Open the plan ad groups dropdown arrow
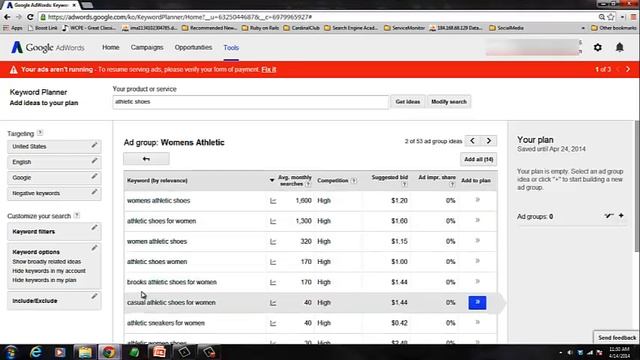Screen dimensions: 640x360 coord(609,216)
